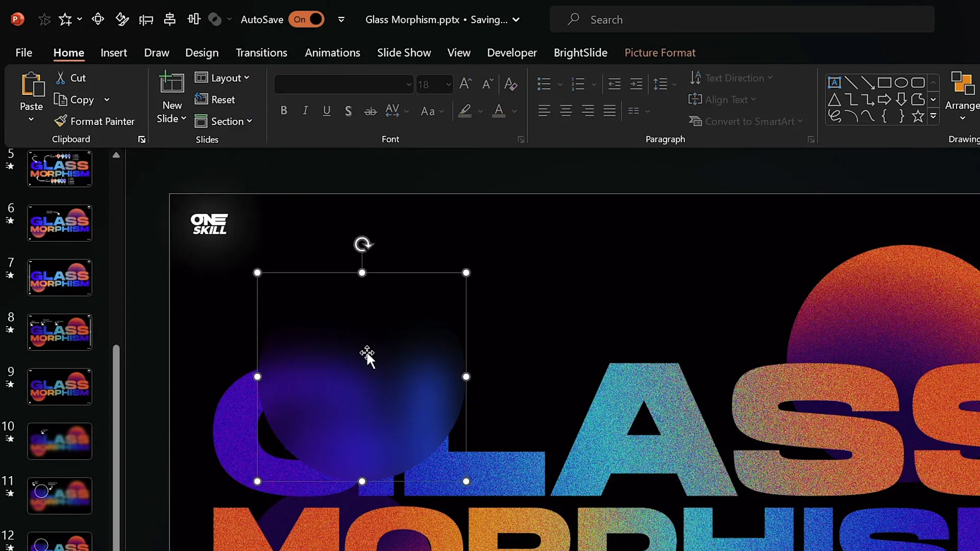Toggle Text Shadow
Viewport: 980px width, 551px height.
click(348, 111)
